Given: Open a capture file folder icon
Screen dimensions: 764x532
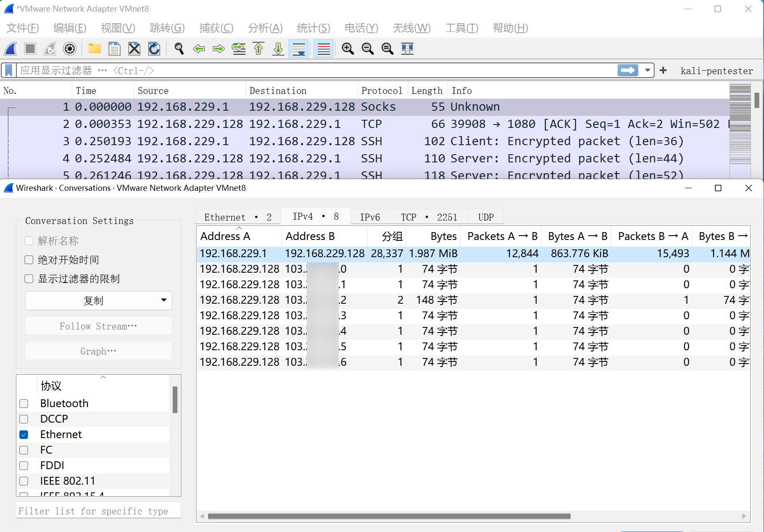Looking at the screenshot, I should 95,49.
